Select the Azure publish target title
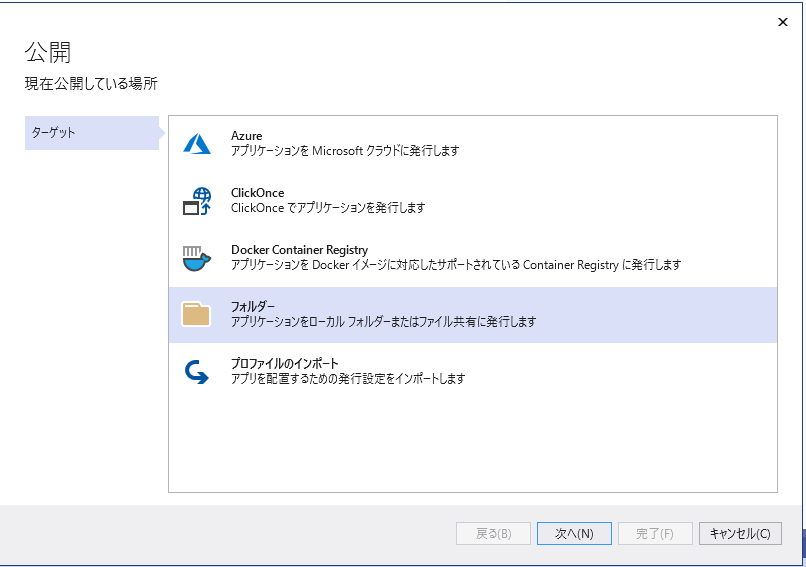The height and width of the screenshot is (567, 806). [247, 136]
